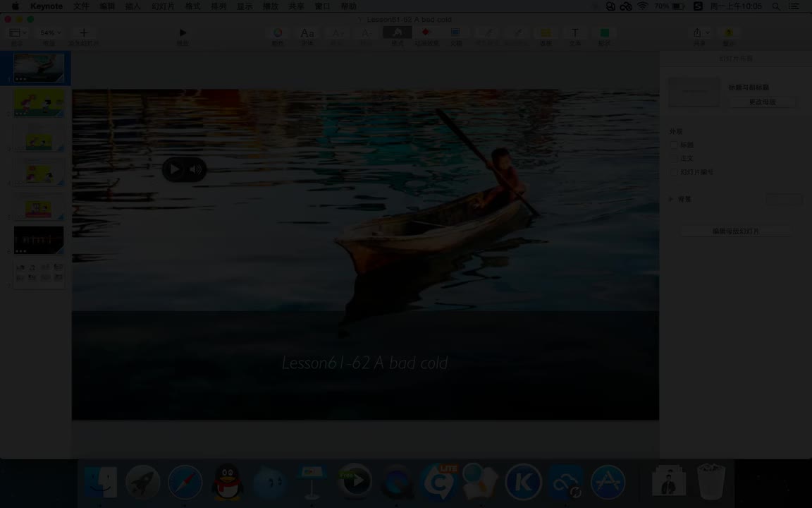Click the Wi-Fi status icon

(643, 6)
